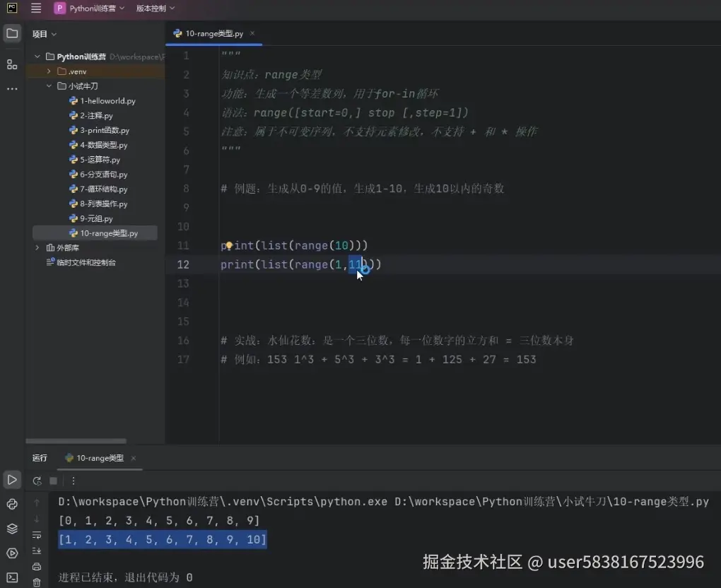Open the Python Packages tool window
721x588 pixels.
coord(12,528)
